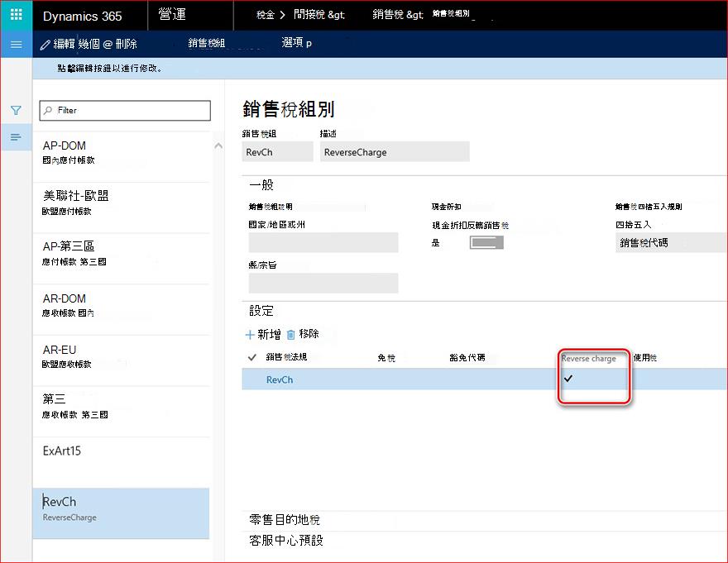Expand the 客服中心預設 section

coord(286,540)
